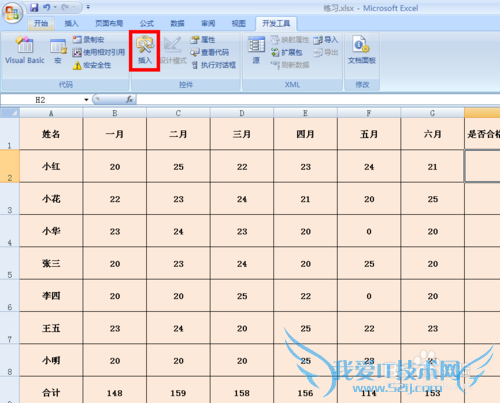Select the 张三 name cell
This screenshot has height=403, width=500.
[x=51, y=263]
